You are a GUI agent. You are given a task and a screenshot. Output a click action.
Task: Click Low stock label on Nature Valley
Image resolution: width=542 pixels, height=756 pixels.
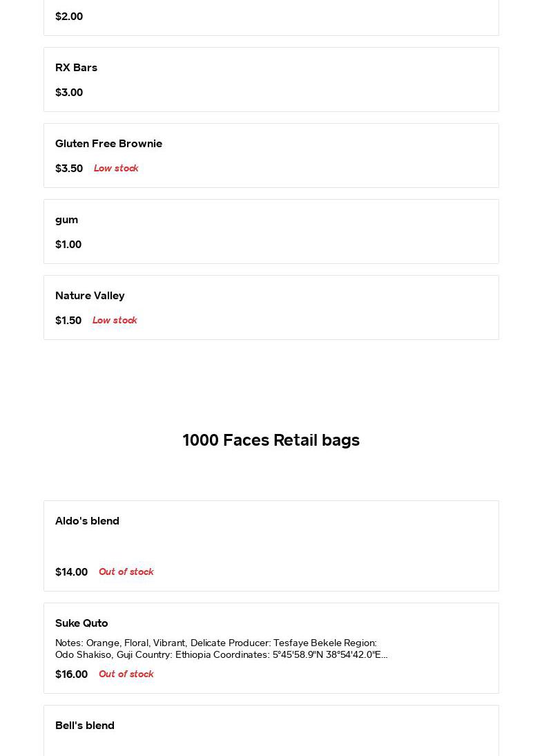pyautogui.click(x=115, y=321)
